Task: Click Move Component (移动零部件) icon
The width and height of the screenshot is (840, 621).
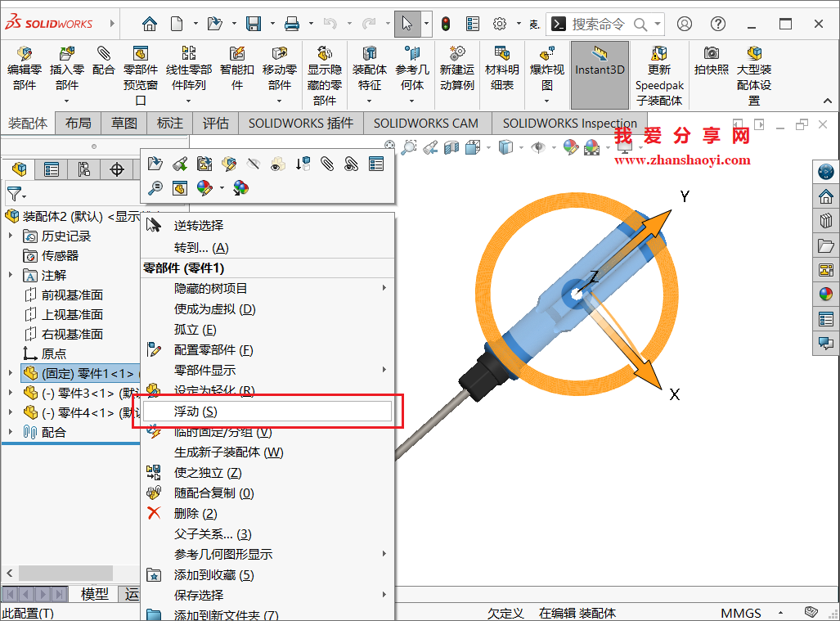Action: click(279, 53)
